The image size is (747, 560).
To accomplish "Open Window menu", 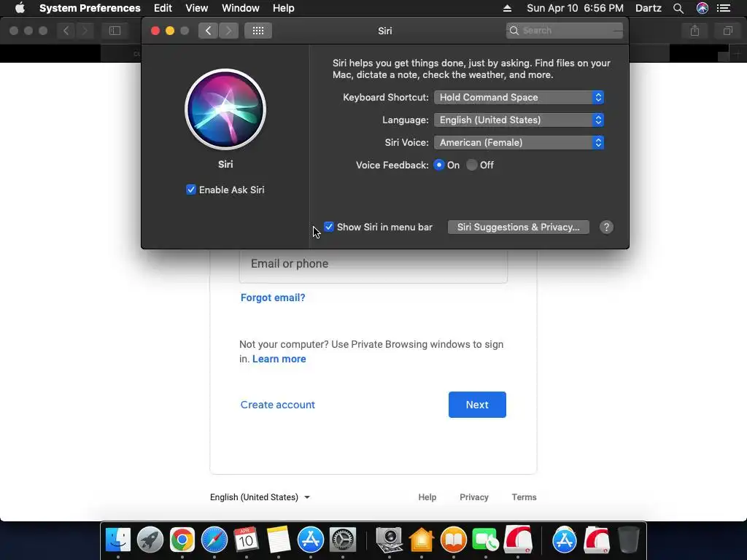I will pyautogui.click(x=241, y=8).
